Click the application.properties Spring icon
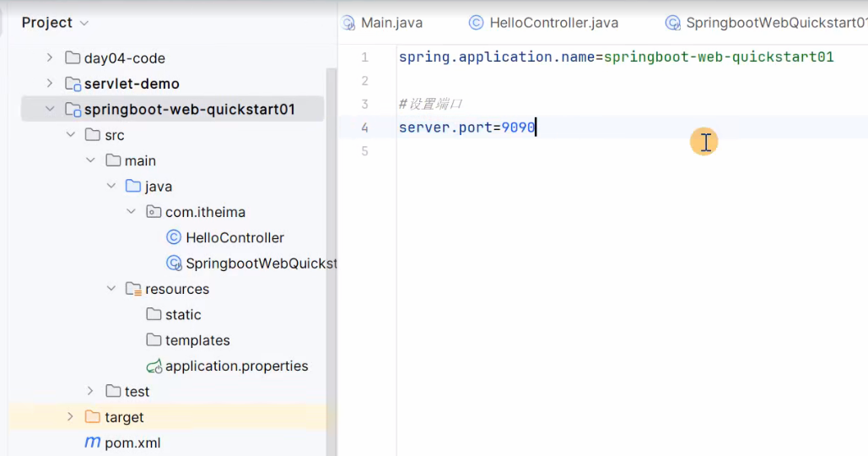The image size is (868, 456). point(154,366)
